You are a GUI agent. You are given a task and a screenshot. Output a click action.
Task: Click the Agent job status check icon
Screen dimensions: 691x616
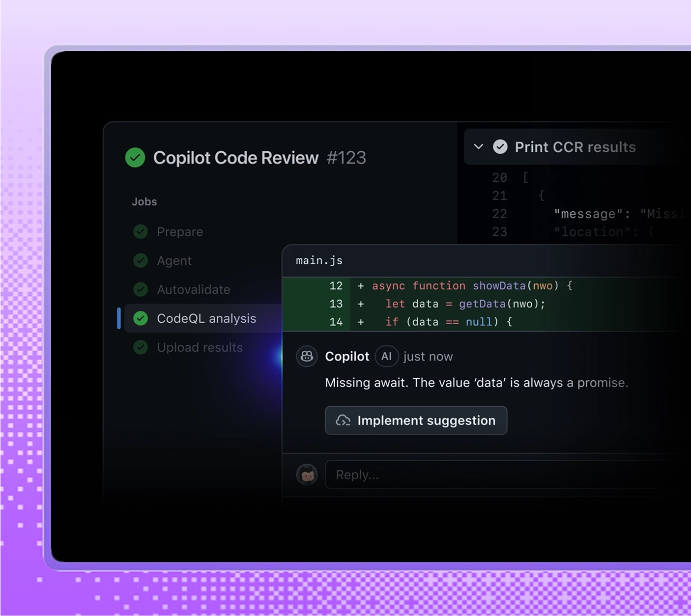(141, 260)
